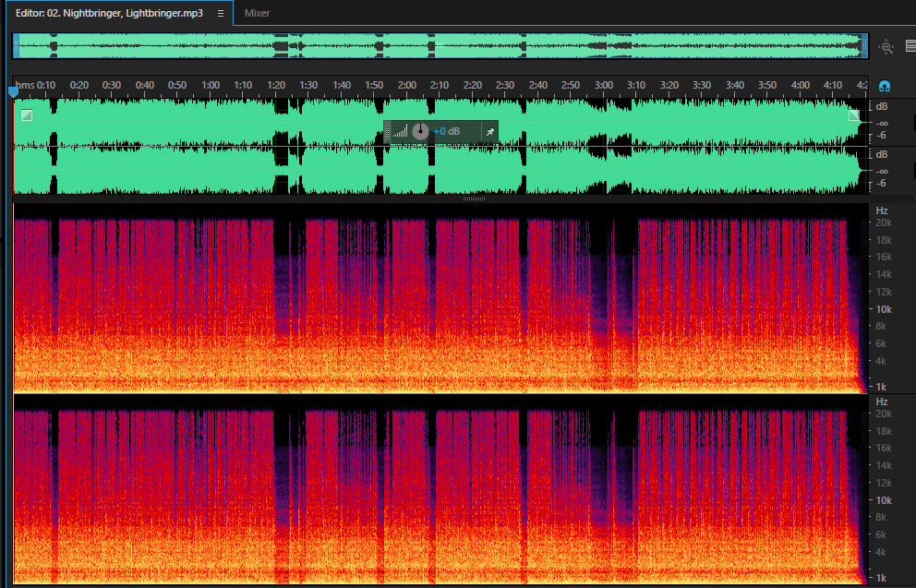Click the fade out handle at the waveform end

coord(854,115)
